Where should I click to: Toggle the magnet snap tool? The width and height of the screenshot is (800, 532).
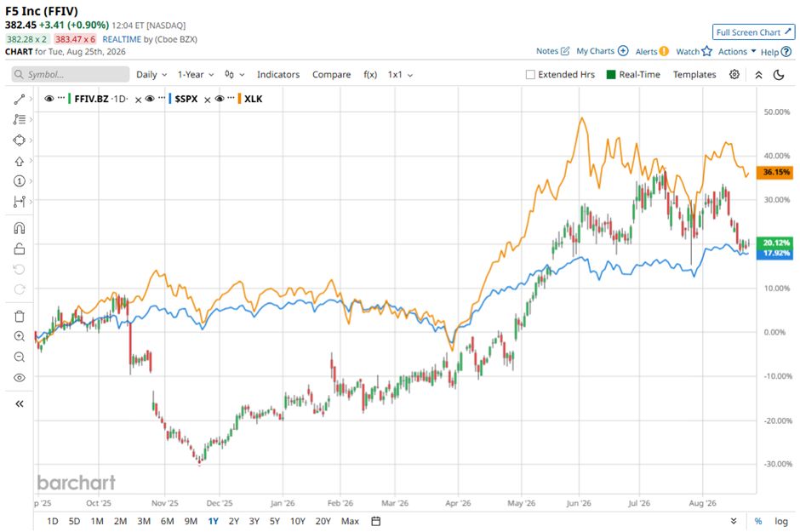20,228
